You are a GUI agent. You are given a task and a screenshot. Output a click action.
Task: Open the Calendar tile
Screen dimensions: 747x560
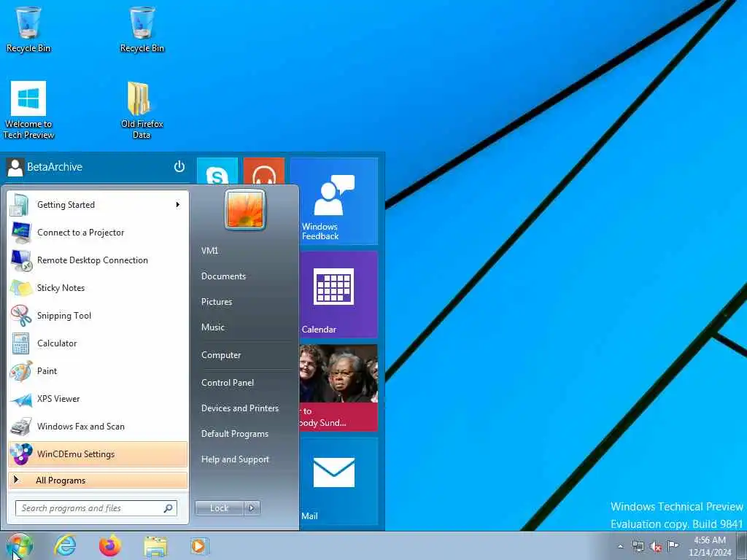coord(338,295)
